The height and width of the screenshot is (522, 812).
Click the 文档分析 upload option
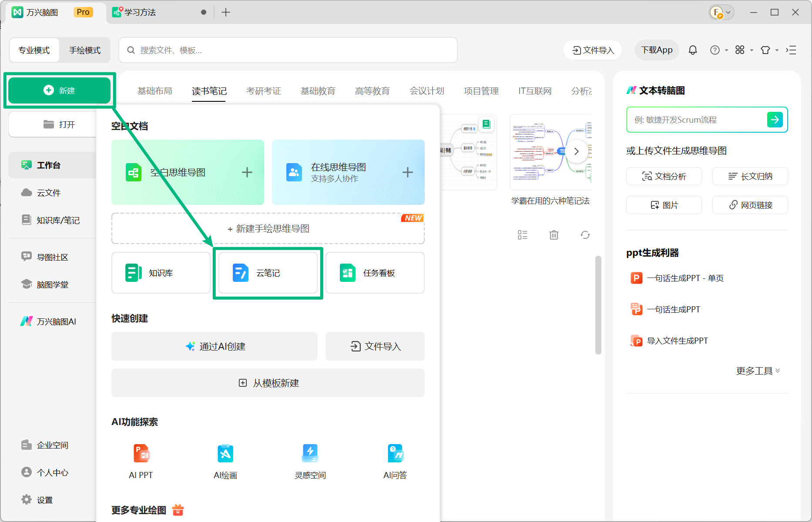664,176
